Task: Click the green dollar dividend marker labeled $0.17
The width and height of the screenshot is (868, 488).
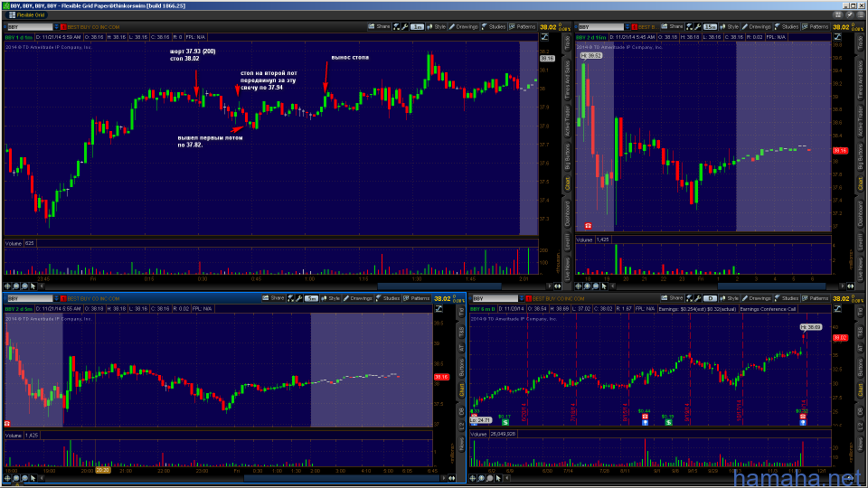Action: [505, 422]
